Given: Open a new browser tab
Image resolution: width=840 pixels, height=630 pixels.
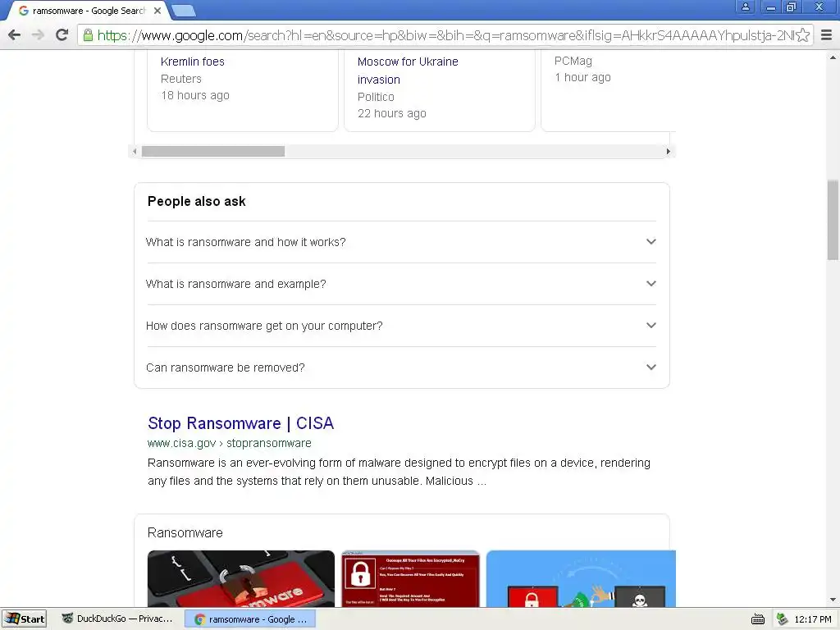Looking at the screenshot, I should click(x=184, y=11).
